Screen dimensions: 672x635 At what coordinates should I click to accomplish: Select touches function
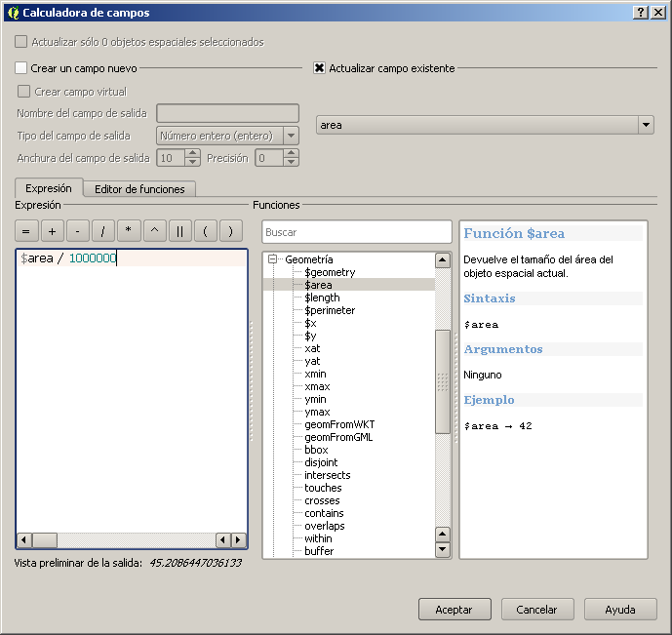(323, 488)
